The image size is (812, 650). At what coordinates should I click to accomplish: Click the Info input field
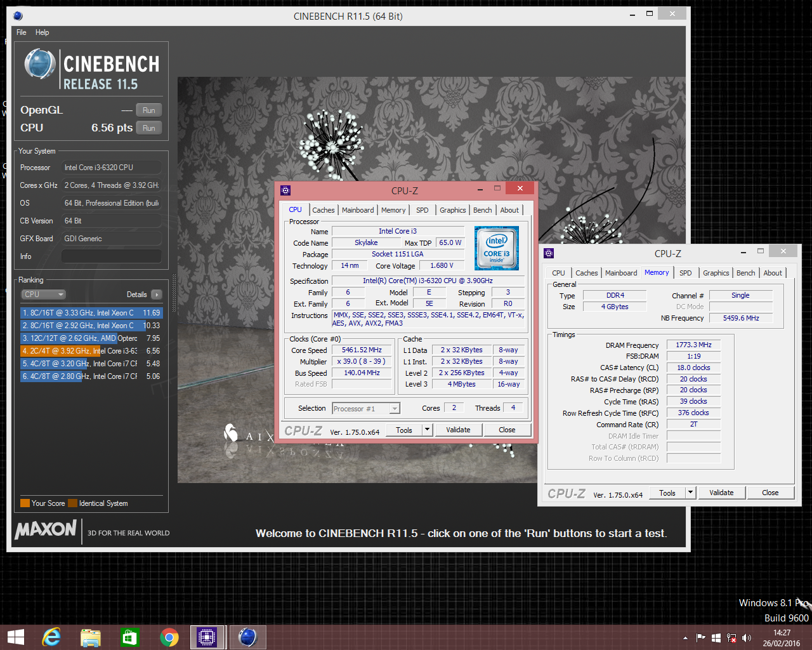112,256
